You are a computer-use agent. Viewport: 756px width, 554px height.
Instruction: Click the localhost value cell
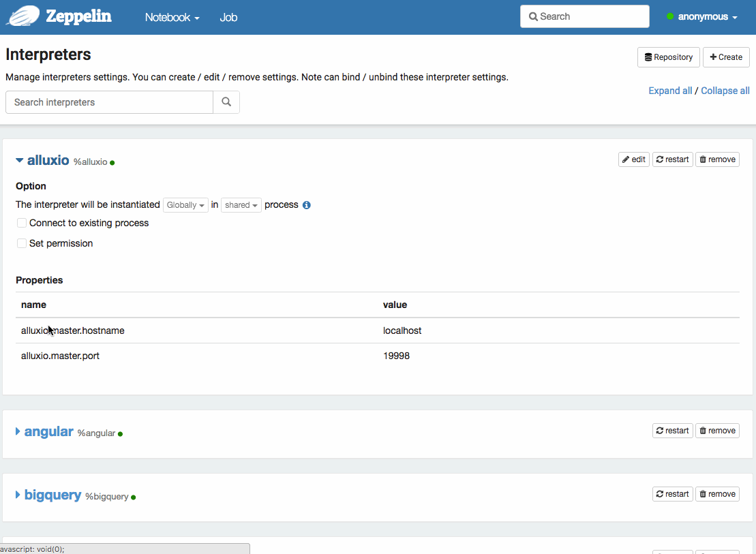(x=402, y=330)
